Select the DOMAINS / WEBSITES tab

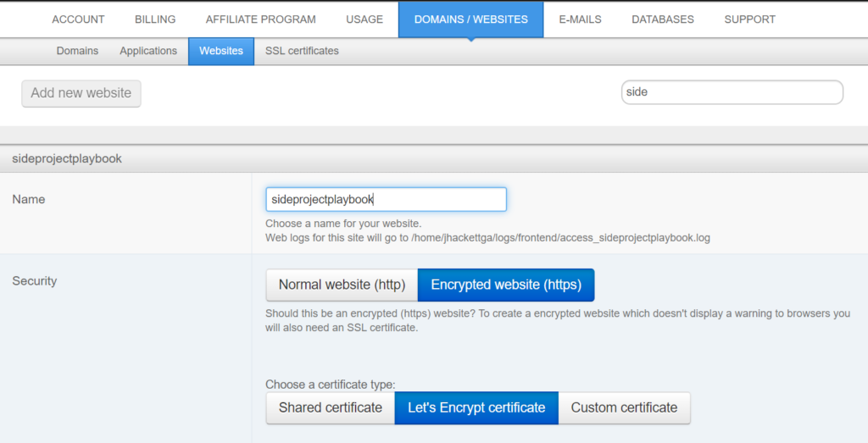(x=471, y=19)
